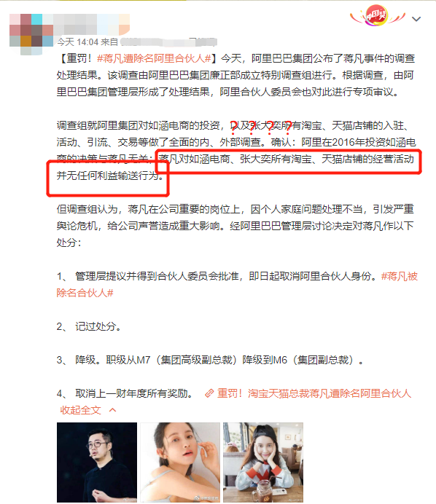The height and width of the screenshot is (504, 436).
Task: Click the red-boxed 并无任何利益输送行为 text
Action: coord(109,176)
